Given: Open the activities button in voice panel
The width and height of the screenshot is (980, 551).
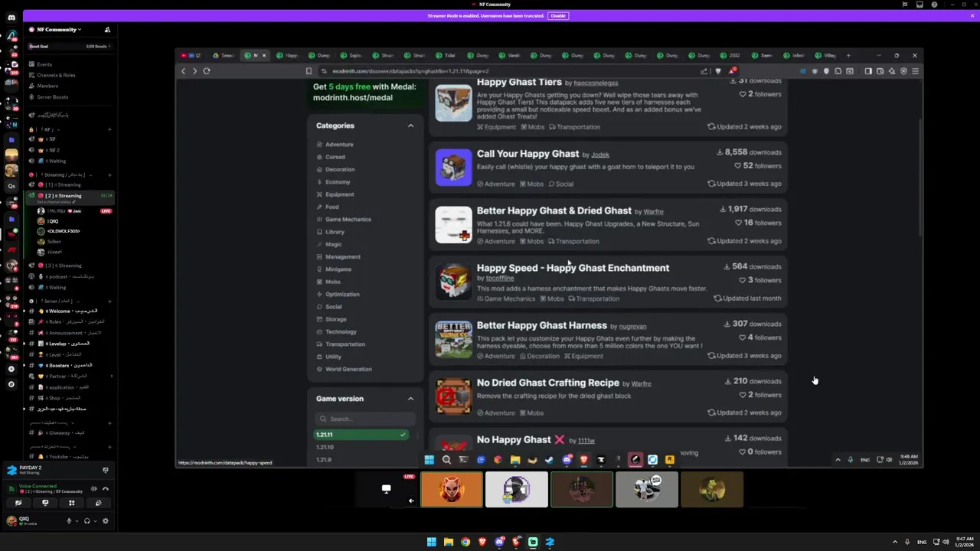Looking at the screenshot, I should click(x=72, y=503).
